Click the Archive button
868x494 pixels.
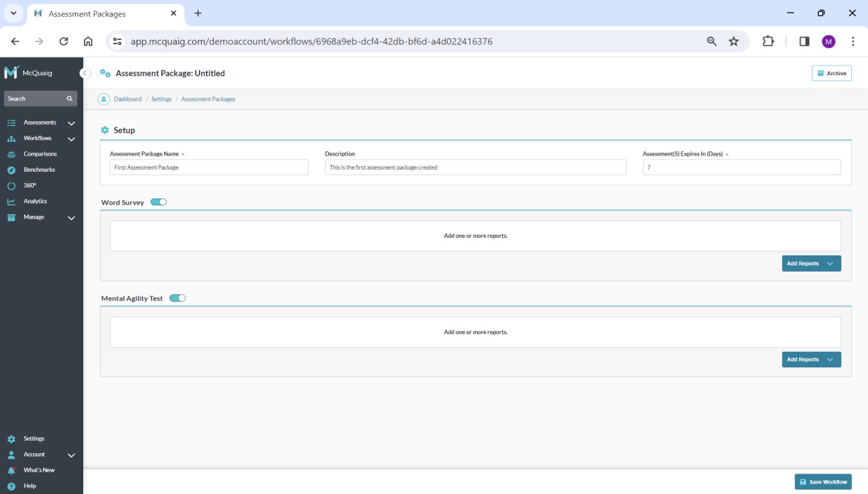tap(831, 73)
